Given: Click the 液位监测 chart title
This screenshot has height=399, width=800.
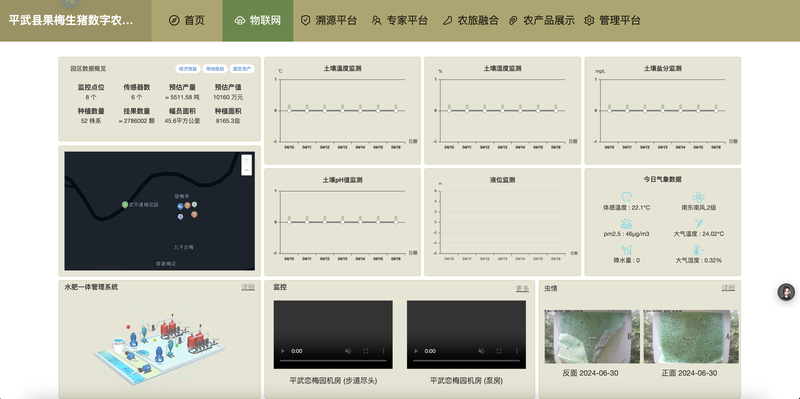Looking at the screenshot, I should [x=503, y=180].
